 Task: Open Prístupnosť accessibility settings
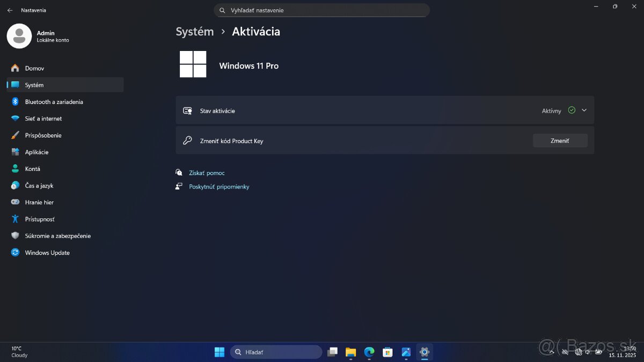pyautogui.click(x=40, y=219)
